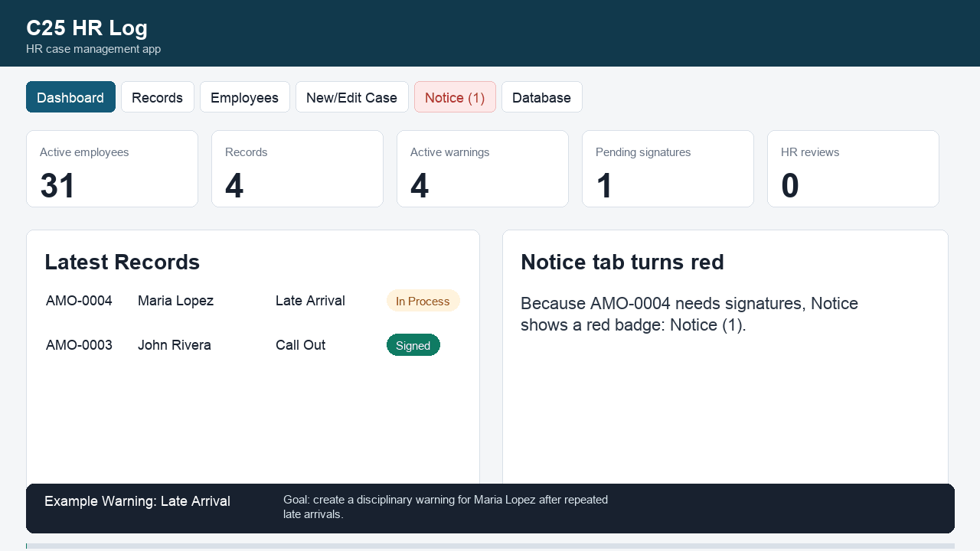980x551 pixels.
Task: Click the Signed status badge
Action: click(413, 345)
